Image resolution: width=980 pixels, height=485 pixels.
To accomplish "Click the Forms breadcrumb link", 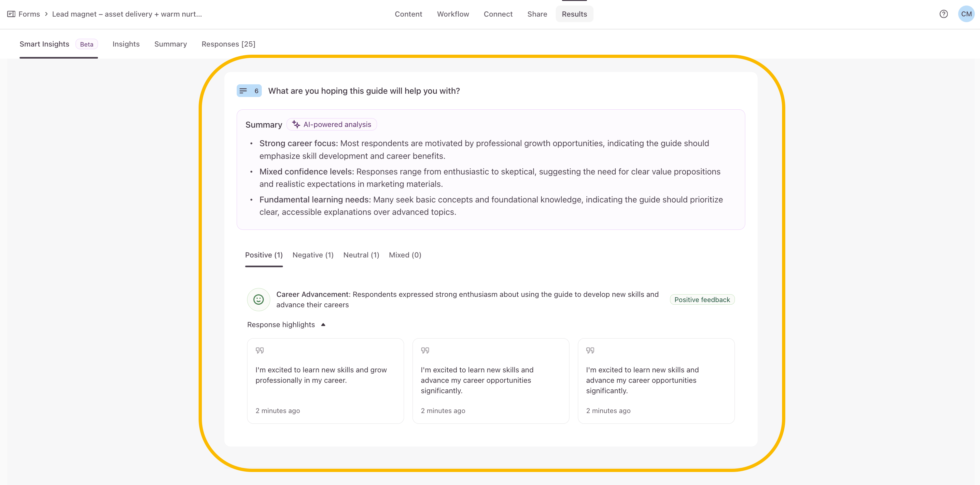I will click(x=29, y=14).
